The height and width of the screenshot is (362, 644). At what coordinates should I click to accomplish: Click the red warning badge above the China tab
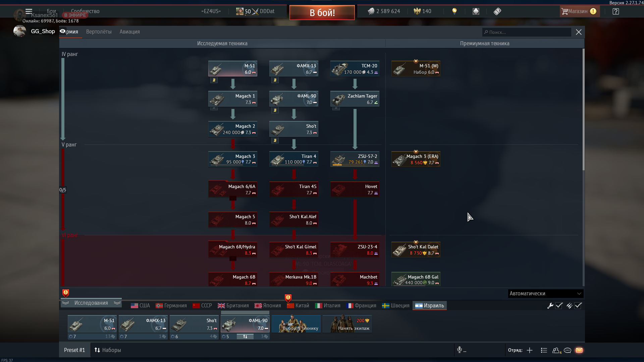point(288,298)
